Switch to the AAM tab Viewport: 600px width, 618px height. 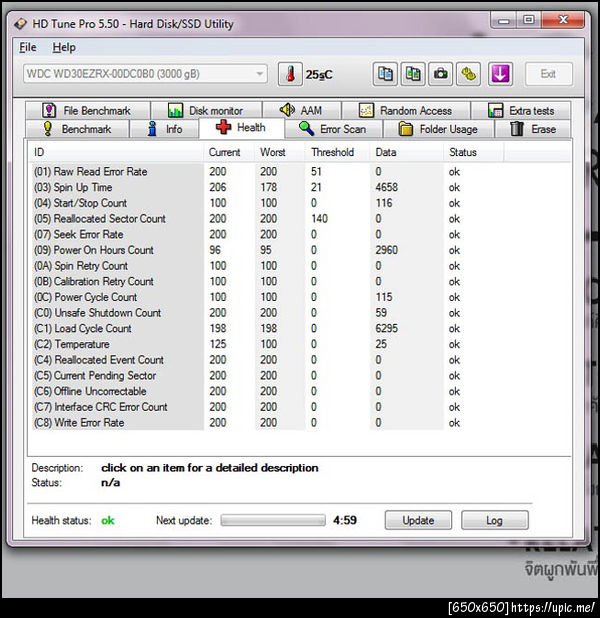click(x=302, y=110)
